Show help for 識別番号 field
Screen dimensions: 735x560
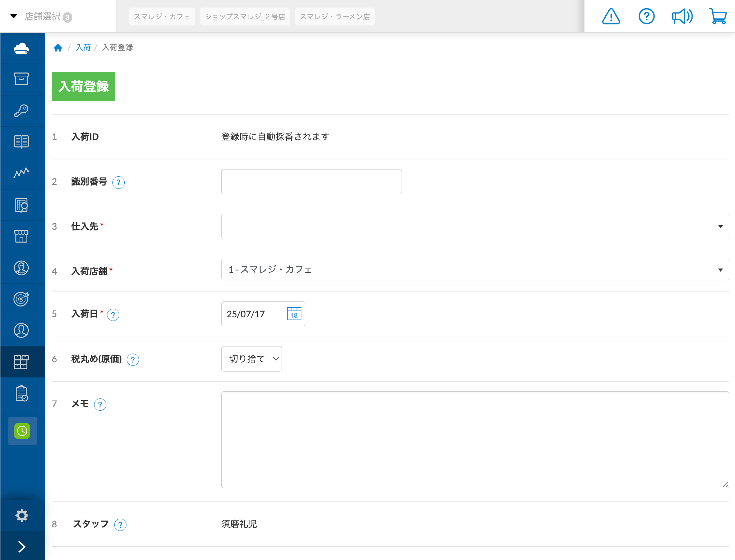click(119, 182)
